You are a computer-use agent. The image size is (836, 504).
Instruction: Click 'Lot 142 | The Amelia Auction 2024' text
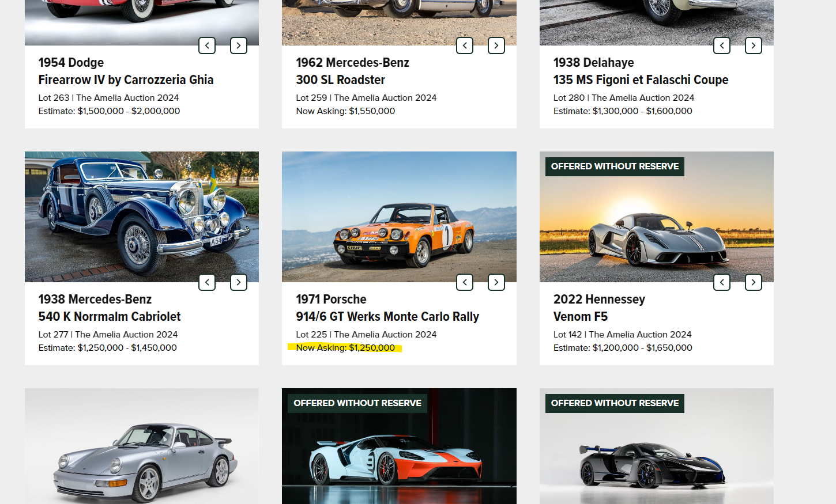(x=622, y=335)
